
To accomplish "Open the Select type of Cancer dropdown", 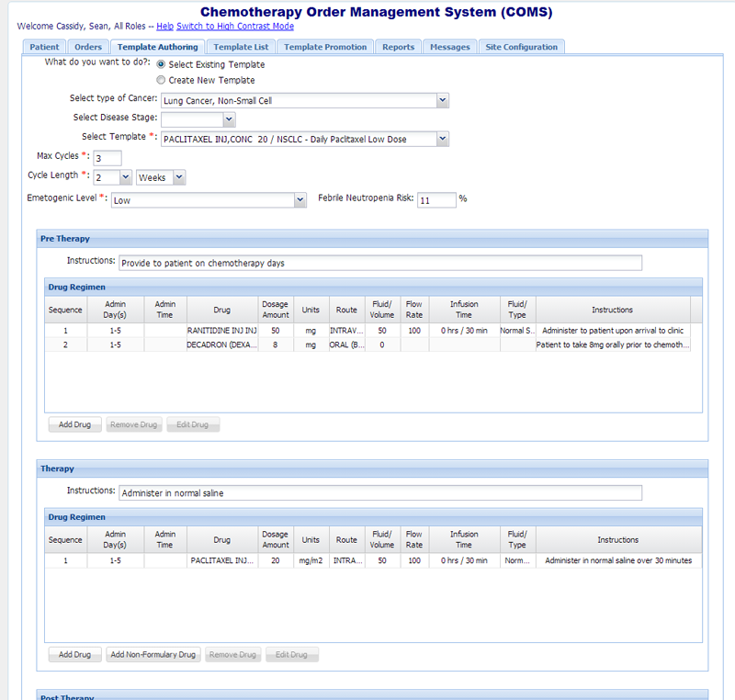I will (442, 100).
